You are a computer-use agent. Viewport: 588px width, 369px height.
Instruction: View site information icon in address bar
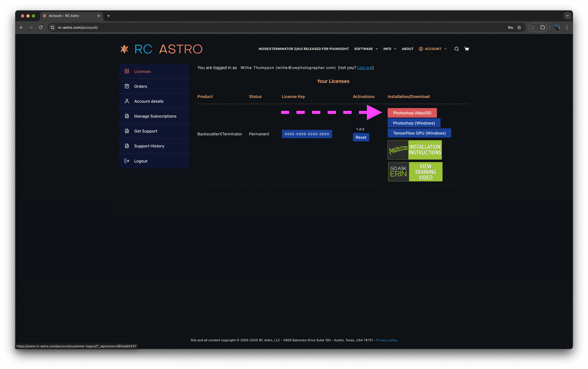point(52,28)
